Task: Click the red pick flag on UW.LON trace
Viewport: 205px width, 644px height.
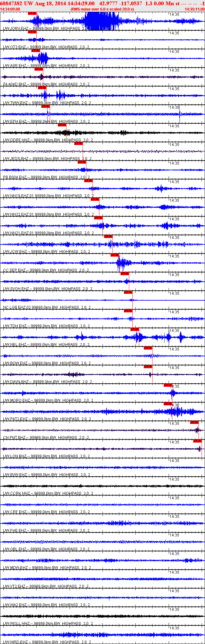Action: pos(198,441)
